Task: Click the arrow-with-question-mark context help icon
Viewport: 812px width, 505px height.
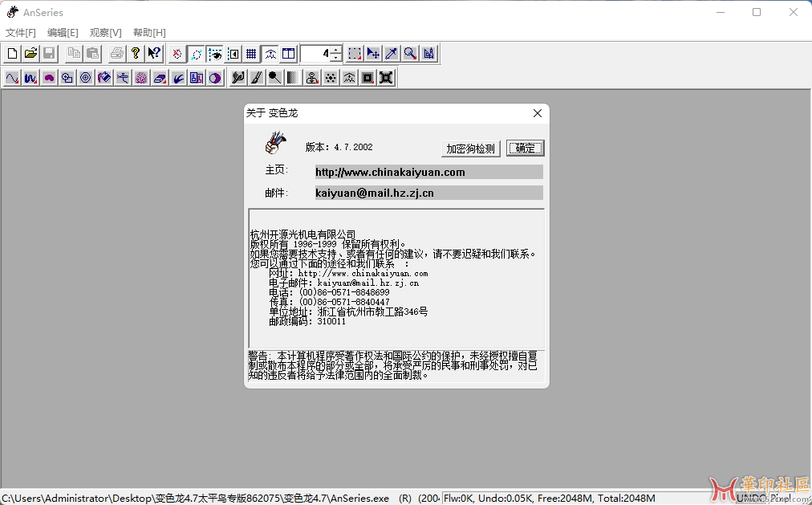Action: coord(154,53)
